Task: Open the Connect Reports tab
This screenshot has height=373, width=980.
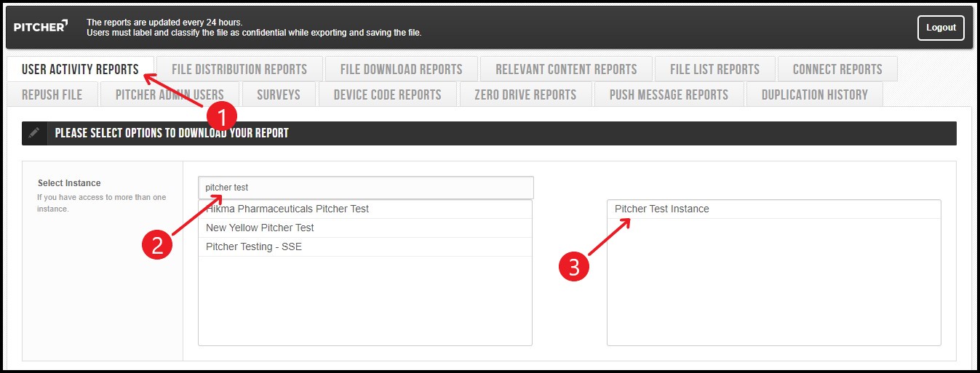Action: 837,69
